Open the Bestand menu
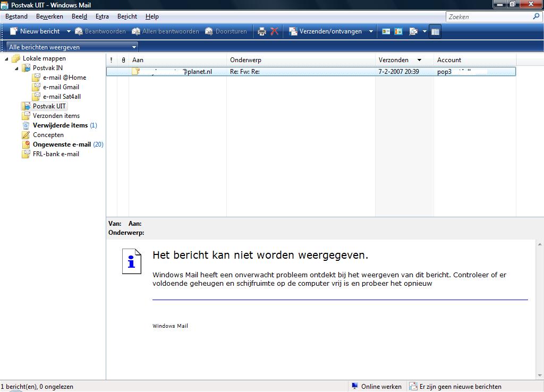Image resolution: width=544 pixels, height=392 pixels. coord(16,16)
